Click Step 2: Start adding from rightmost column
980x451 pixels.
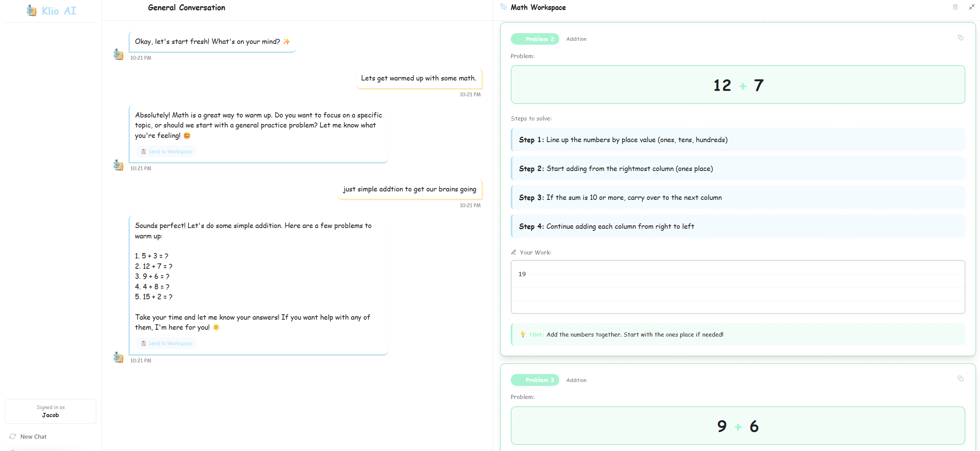click(738, 168)
